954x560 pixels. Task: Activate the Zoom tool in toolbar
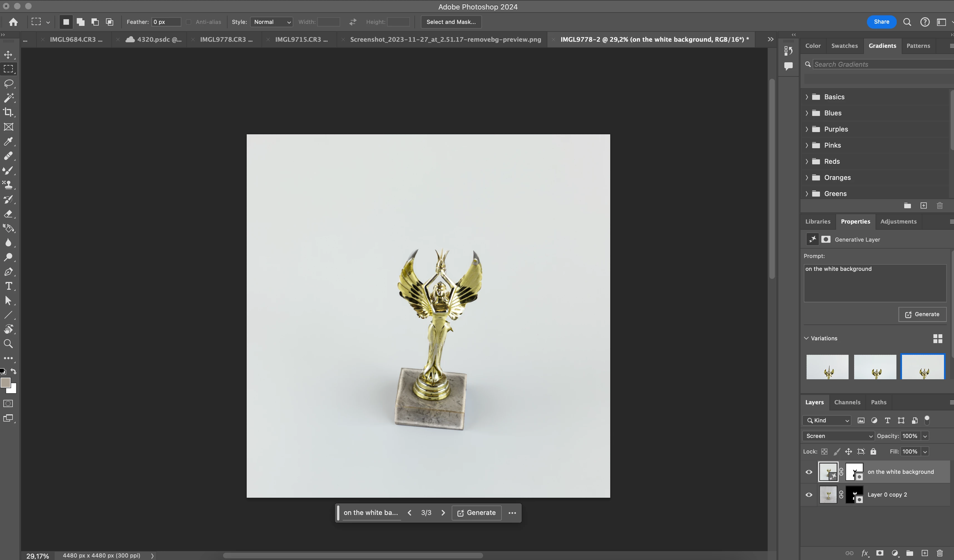click(x=8, y=344)
